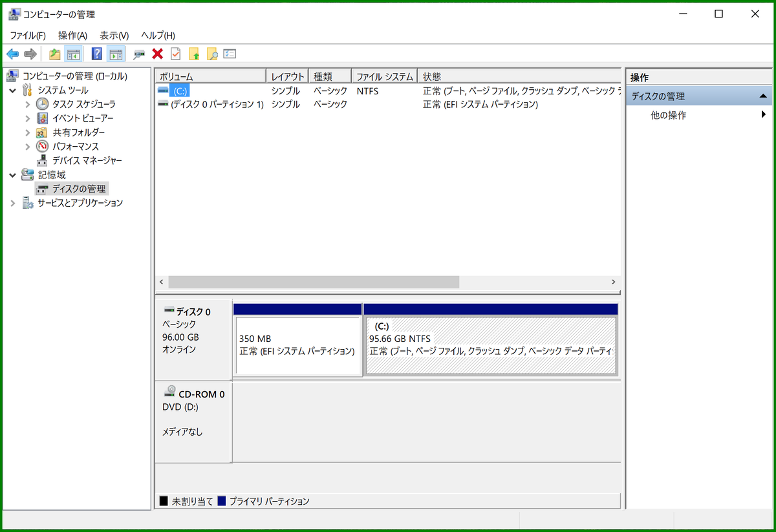Image resolution: width=776 pixels, height=532 pixels.
Task: Click the volume list scroll right arrow
Action: 613,282
